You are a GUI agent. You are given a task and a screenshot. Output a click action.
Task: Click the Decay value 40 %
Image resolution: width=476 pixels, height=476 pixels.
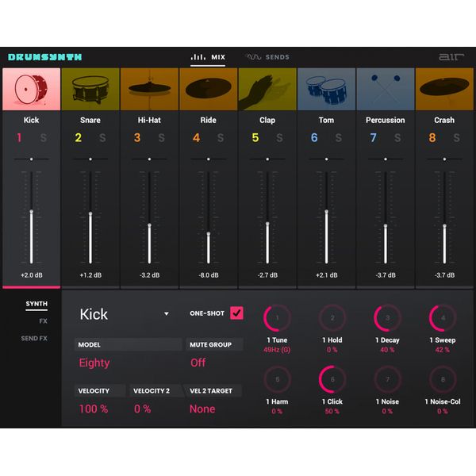coord(387,350)
